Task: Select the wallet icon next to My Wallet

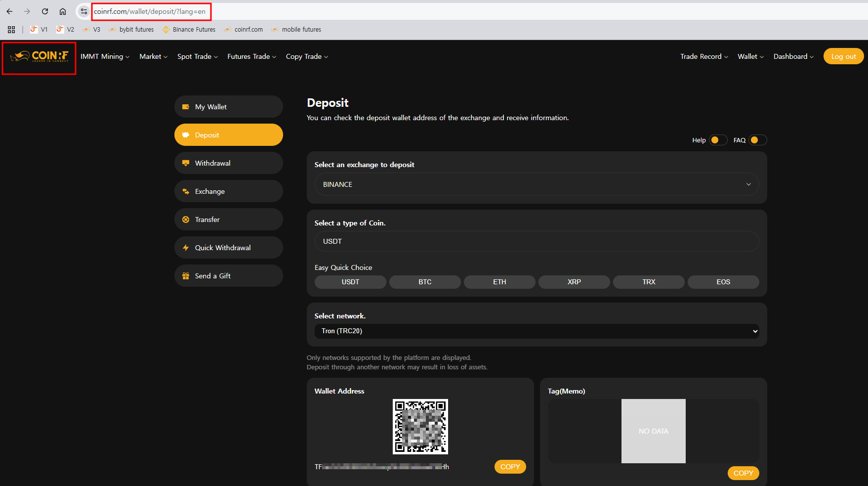Action: coord(186,106)
